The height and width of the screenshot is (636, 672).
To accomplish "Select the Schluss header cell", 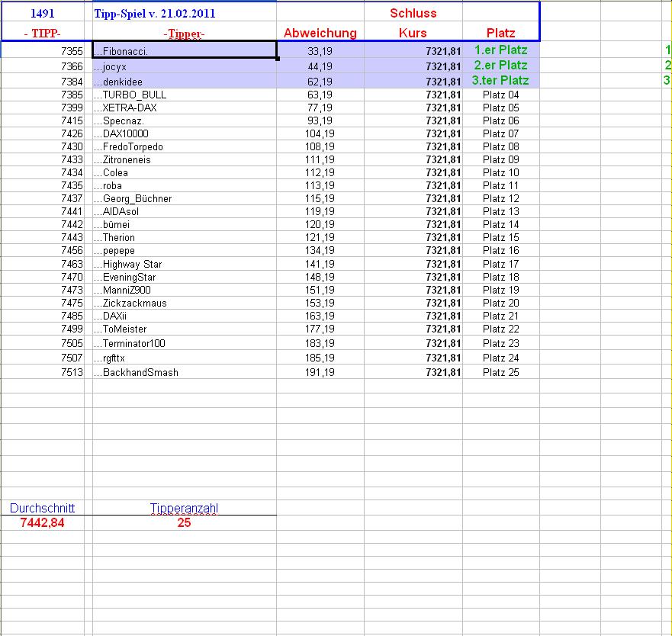I will click(413, 13).
